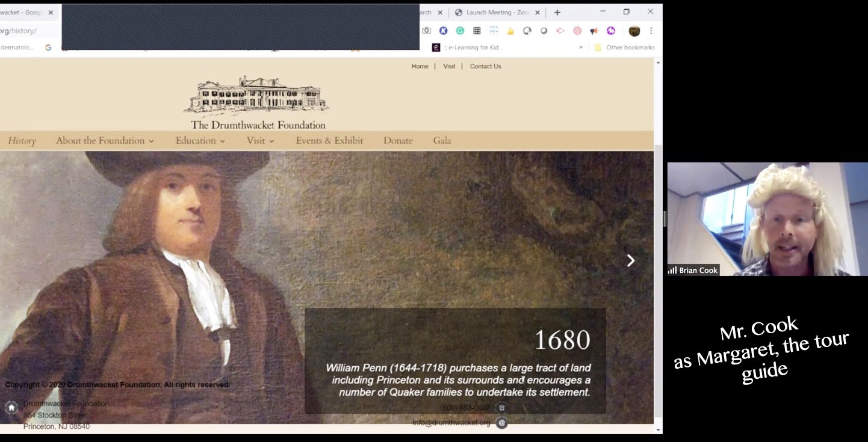Click the browser profile avatar
The height and width of the screenshot is (442, 868).
click(634, 31)
